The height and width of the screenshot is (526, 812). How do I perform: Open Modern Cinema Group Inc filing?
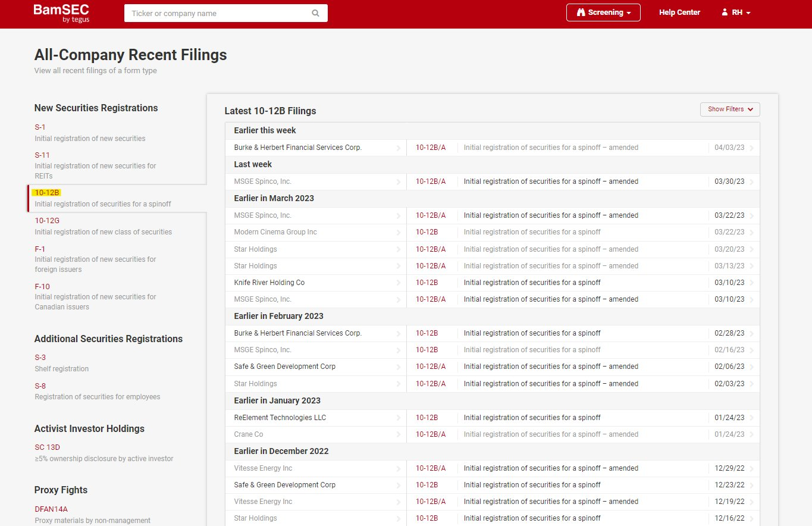point(493,232)
